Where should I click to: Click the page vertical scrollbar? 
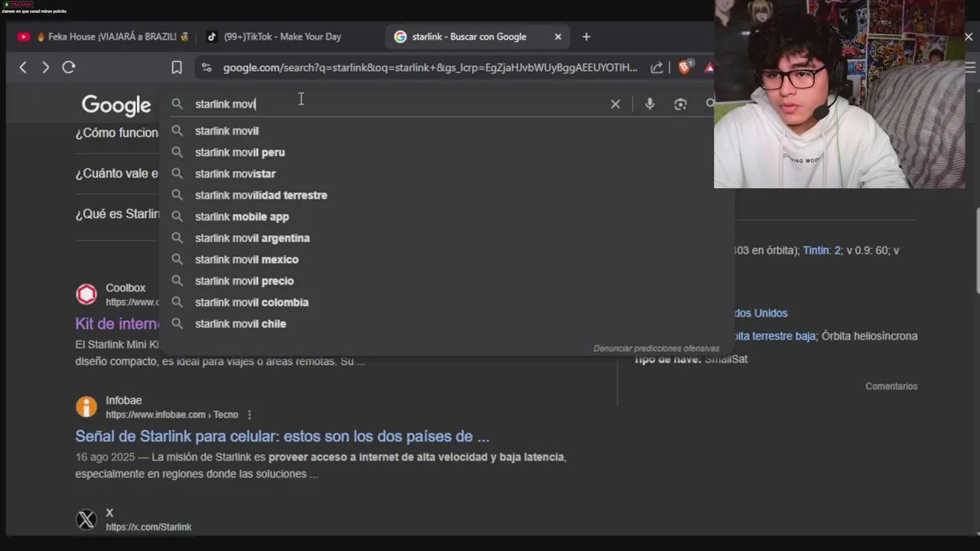click(x=977, y=253)
